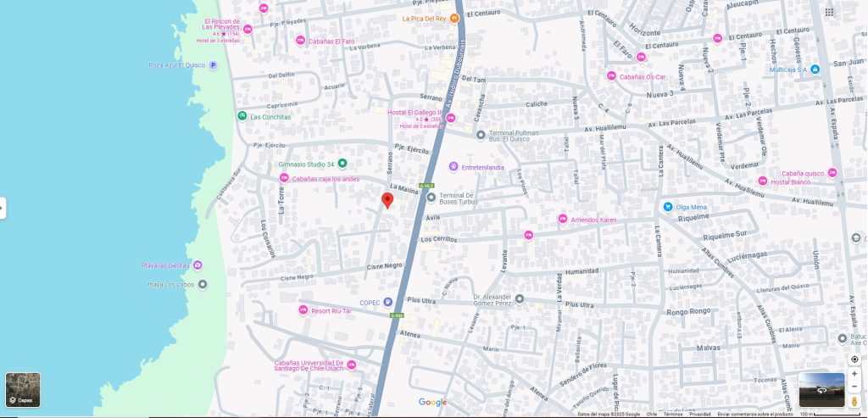Click the red location pin marker

(387, 200)
